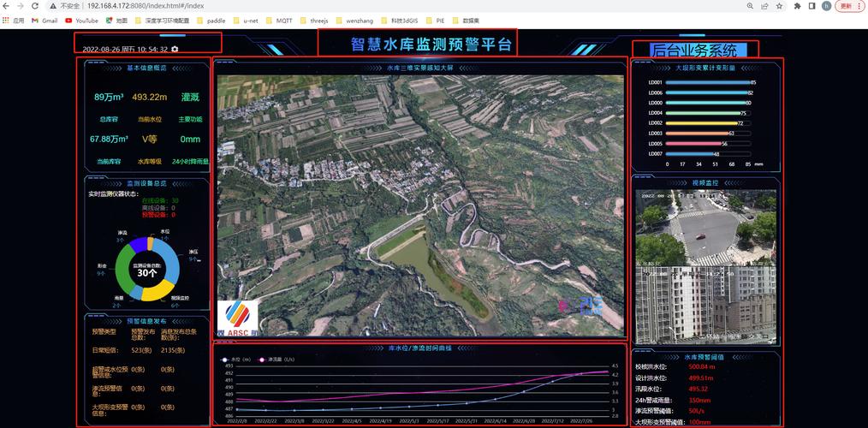Image resolution: width=868 pixels, height=428 pixels.
Task: Click the 后台业务系统 button
Action: point(698,51)
